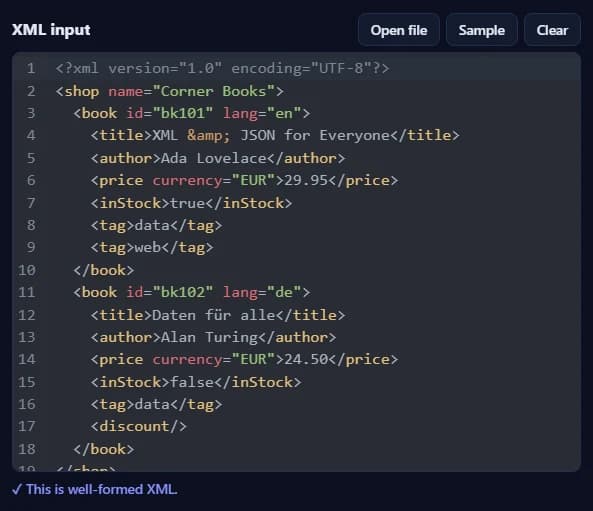Screen dimensions: 593x511
Task: Load the Sample XML
Action: point(481,30)
